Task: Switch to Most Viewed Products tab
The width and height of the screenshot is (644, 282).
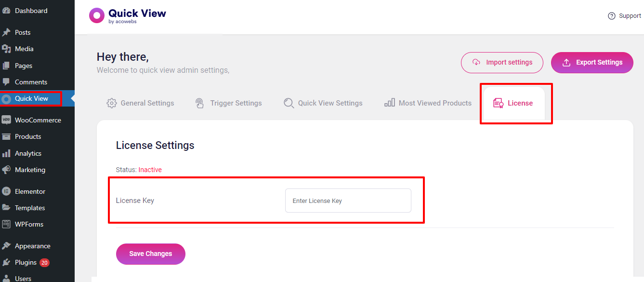Action: click(x=428, y=103)
